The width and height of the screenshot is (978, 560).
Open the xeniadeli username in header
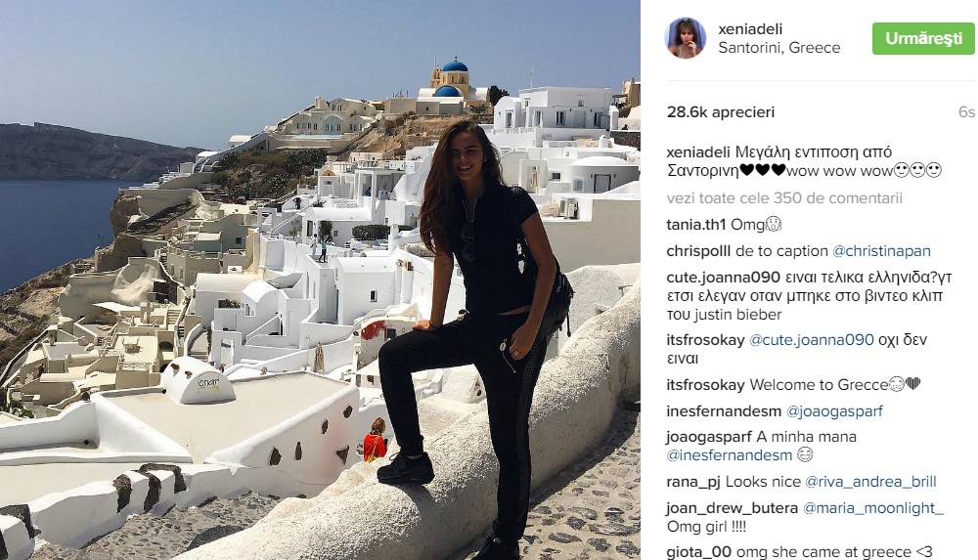pyautogui.click(x=750, y=28)
